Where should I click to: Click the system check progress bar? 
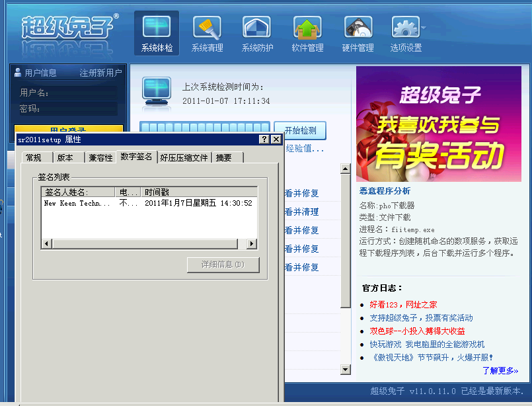point(205,128)
